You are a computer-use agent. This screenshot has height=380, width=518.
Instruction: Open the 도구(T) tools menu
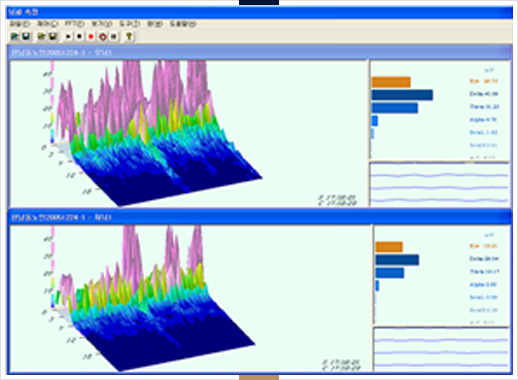130,24
